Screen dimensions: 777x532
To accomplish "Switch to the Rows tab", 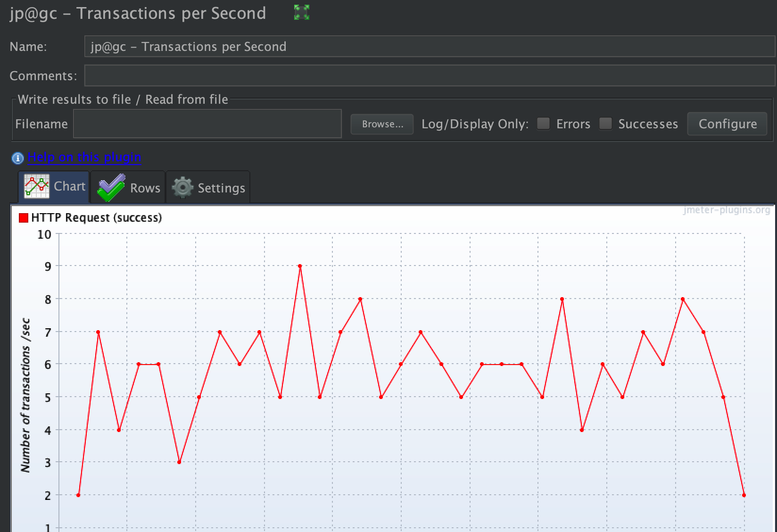I will point(144,187).
